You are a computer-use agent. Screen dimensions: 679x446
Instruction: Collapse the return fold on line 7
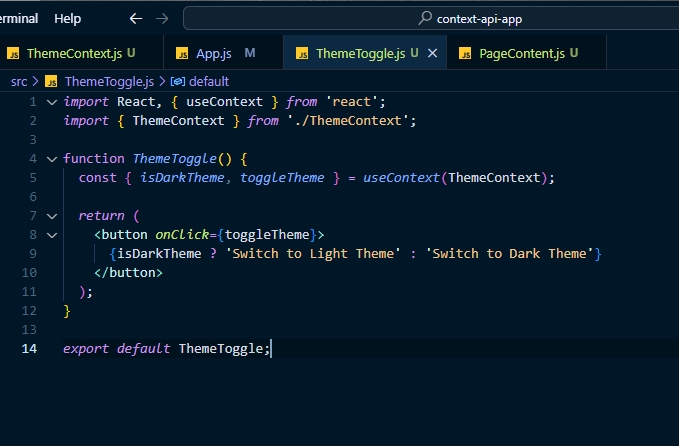coord(52,216)
